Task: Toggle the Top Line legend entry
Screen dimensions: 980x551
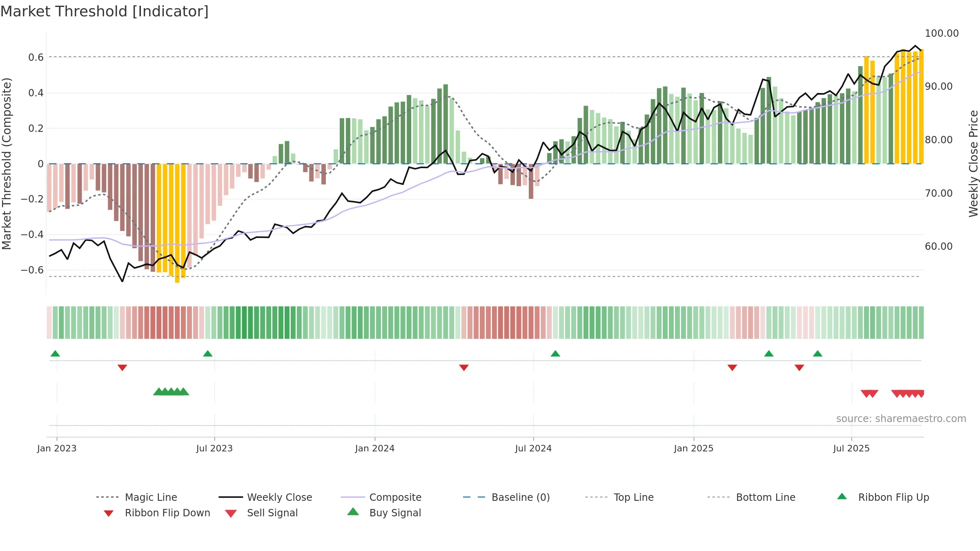Action: pos(619,497)
